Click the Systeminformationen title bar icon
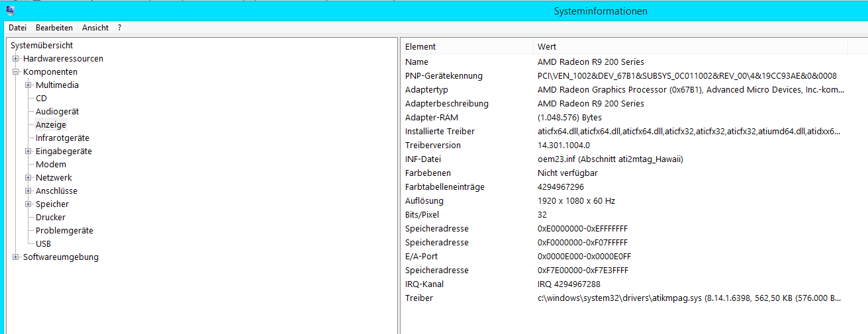Viewport: 868px width, 334px height. click(x=10, y=10)
